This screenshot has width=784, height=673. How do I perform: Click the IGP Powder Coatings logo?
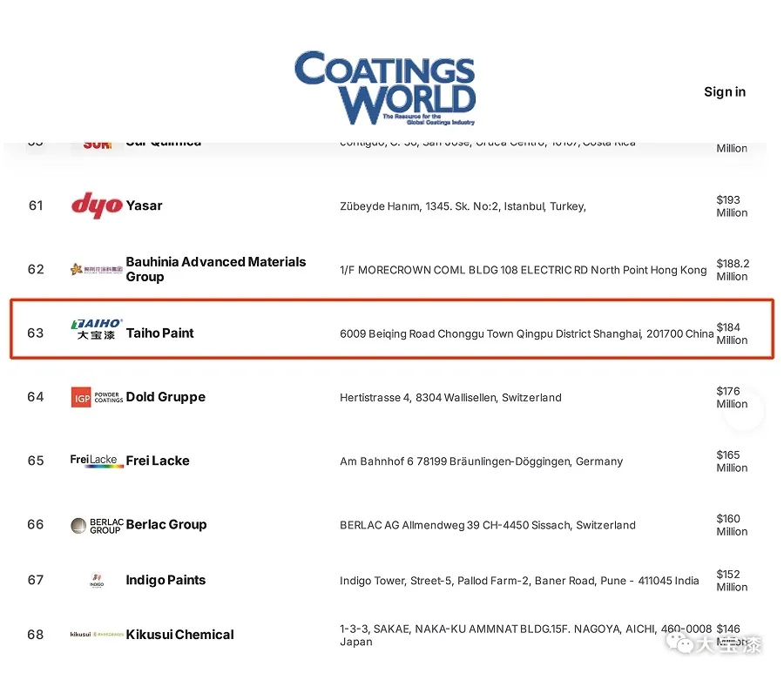[96, 397]
